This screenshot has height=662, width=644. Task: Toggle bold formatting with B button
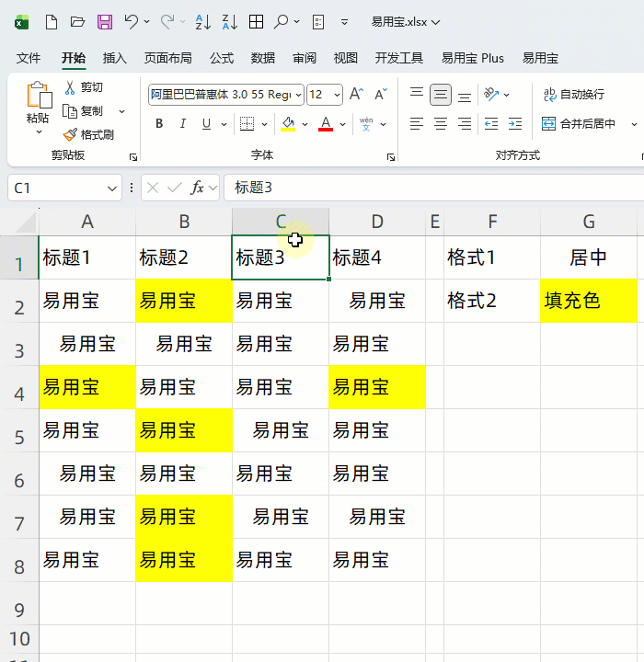click(x=159, y=124)
